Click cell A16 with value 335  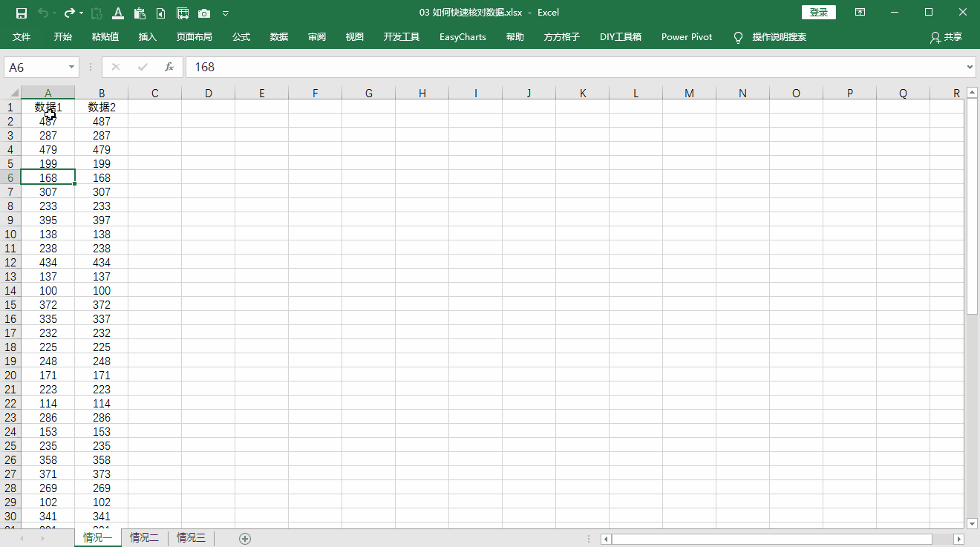point(48,319)
